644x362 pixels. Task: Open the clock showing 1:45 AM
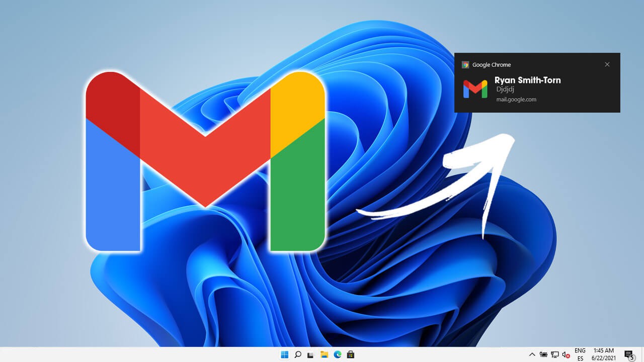tap(603, 354)
